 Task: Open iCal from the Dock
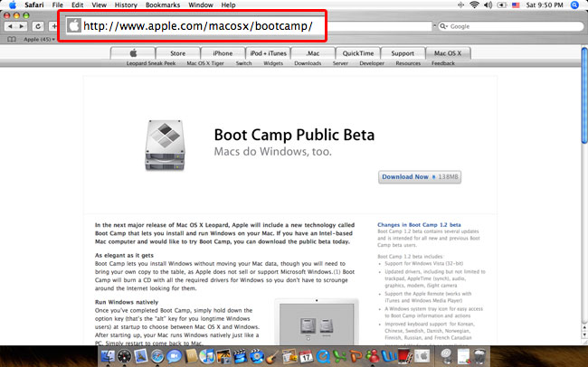[306, 356]
